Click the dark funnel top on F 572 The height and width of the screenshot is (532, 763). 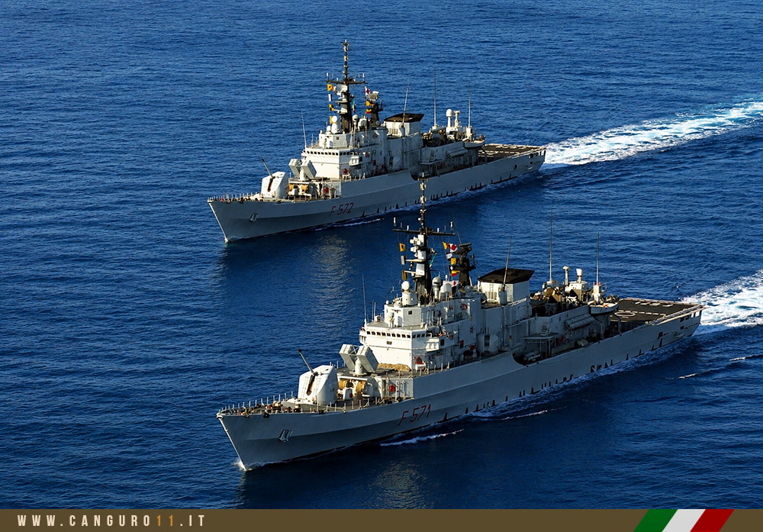click(404, 118)
